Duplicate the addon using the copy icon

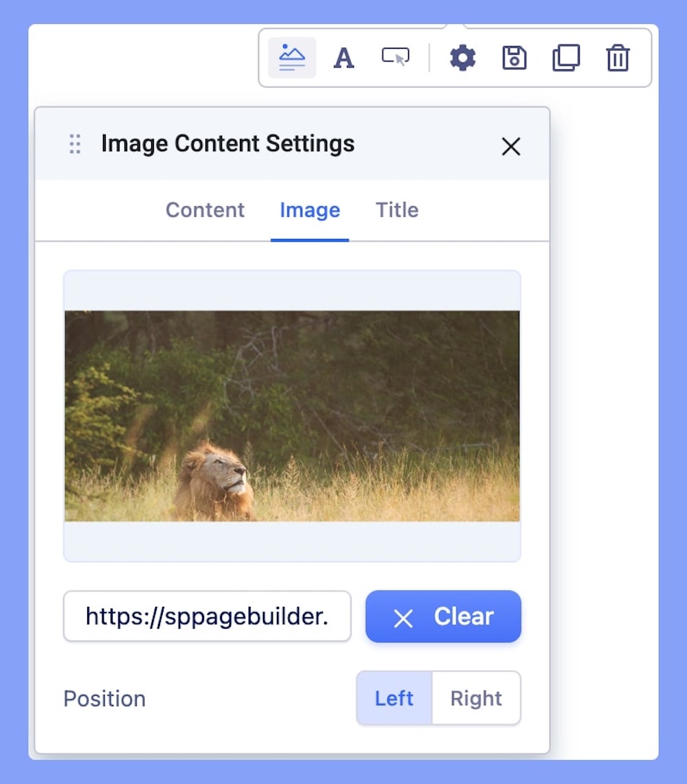[x=566, y=58]
